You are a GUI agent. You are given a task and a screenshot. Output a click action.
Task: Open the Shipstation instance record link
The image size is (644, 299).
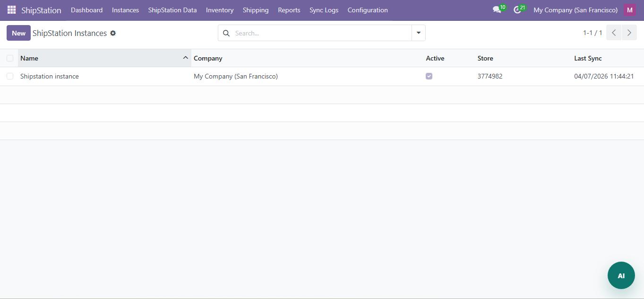click(x=49, y=76)
